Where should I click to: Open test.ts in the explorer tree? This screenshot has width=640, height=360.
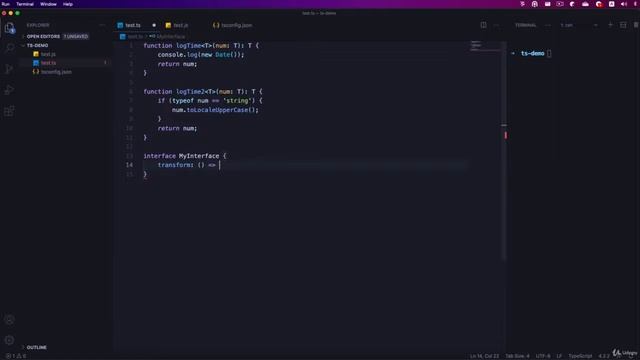point(48,63)
